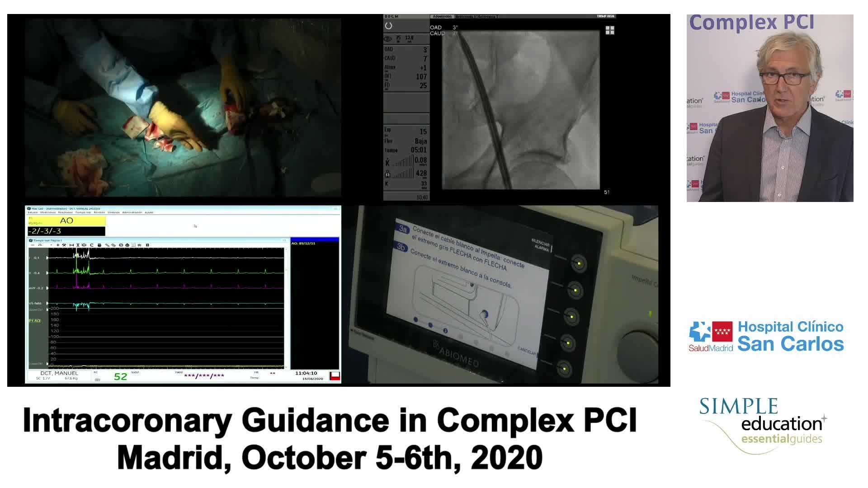The height and width of the screenshot is (488, 868).
Task: Click the tools icon in waveform toolbar
Action: tap(64, 245)
